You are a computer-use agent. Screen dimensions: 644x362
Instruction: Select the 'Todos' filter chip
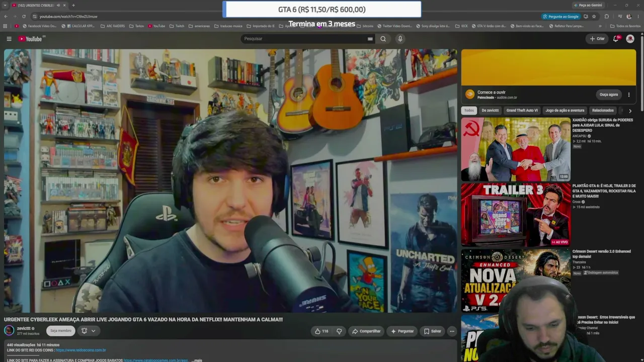pos(469,111)
